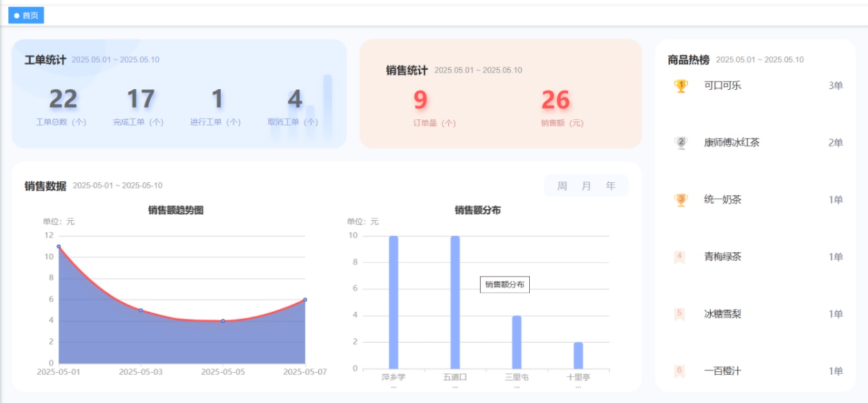The height and width of the screenshot is (403, 868).
Task: Click the 五道口 bar in sales distribution
Action: coord(455,301)
